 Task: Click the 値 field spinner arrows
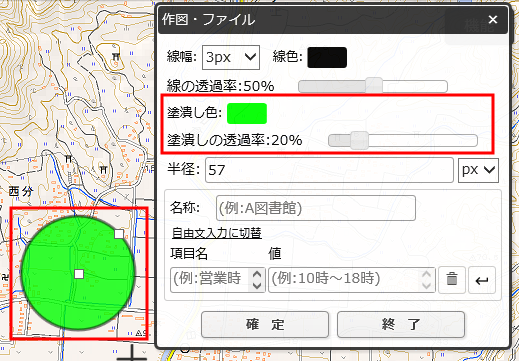click(426, 280)
